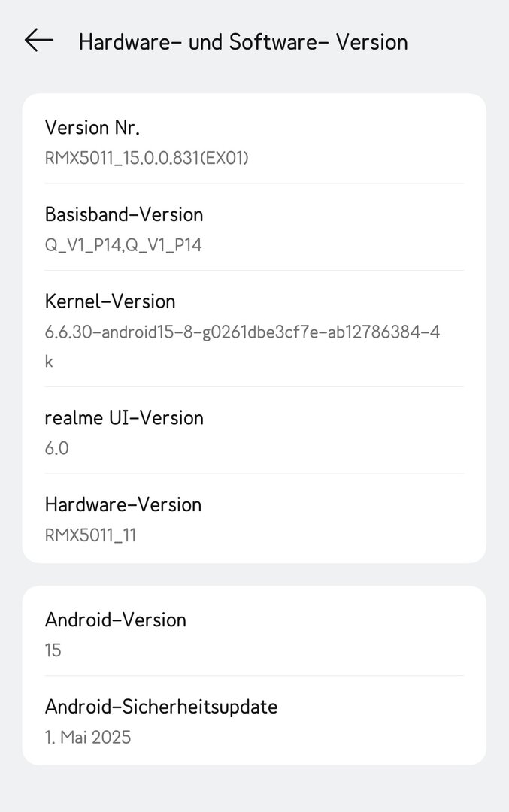Viewport: 509px width, 812px height.
Task: Tap the trailing 'k' of the kernel string
Action: (x=49, y=361)
